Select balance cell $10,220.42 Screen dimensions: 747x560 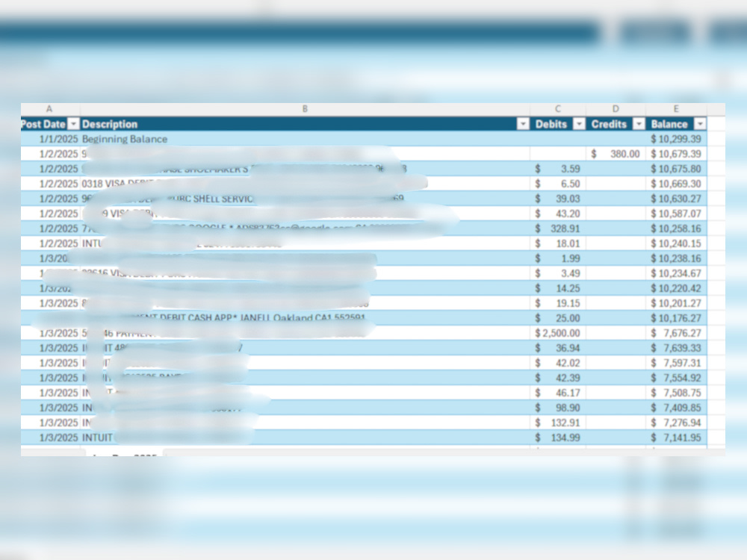pyautogui.click(x=677, y=288)
